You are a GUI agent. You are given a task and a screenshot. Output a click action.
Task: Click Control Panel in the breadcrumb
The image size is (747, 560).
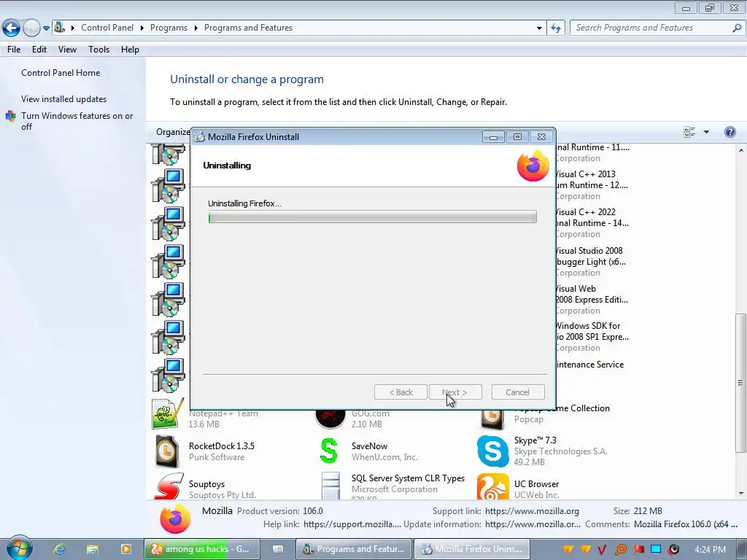107,28
